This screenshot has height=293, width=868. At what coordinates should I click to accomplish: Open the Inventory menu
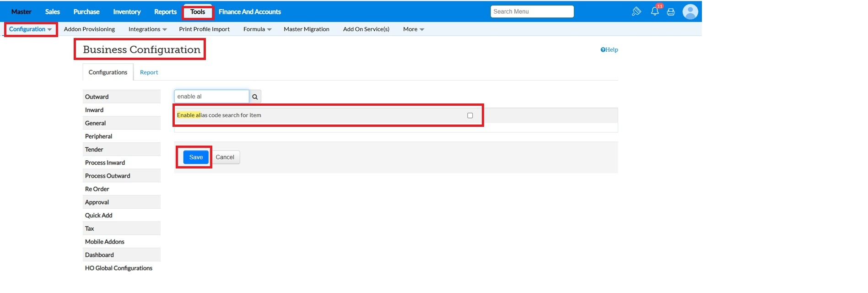[x=127, y=11]
